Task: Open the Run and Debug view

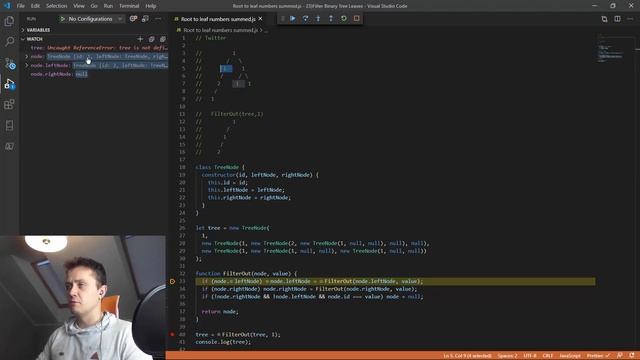Action: 9,84
